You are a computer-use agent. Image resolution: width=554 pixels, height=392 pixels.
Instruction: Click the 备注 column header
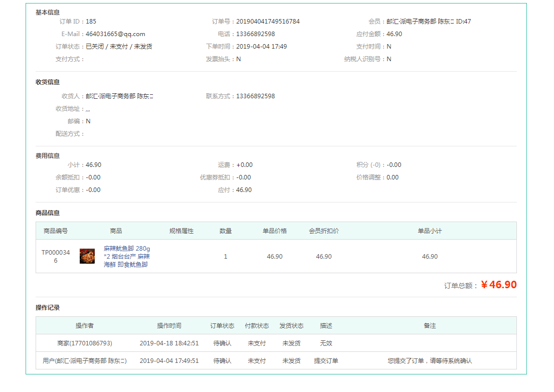(430, 326)
